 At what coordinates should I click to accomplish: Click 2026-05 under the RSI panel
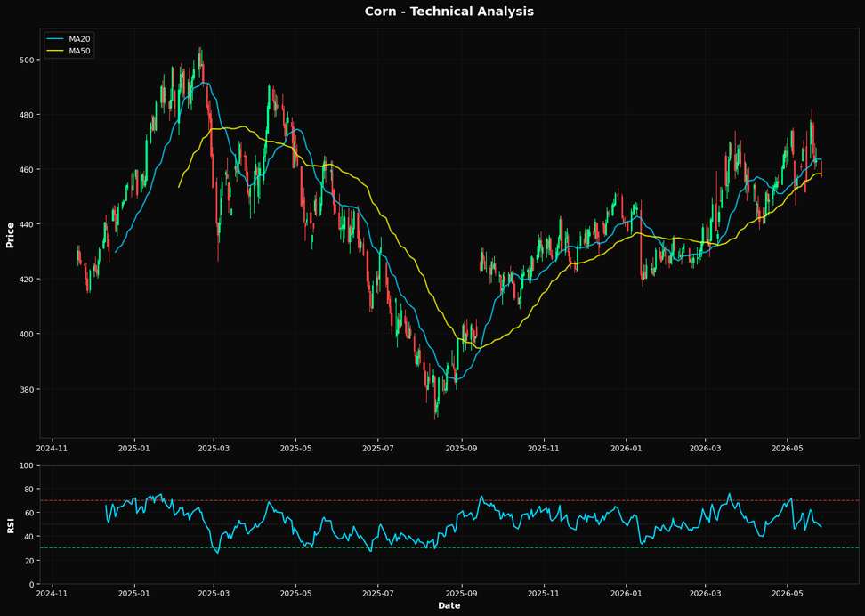coord(788,594)
